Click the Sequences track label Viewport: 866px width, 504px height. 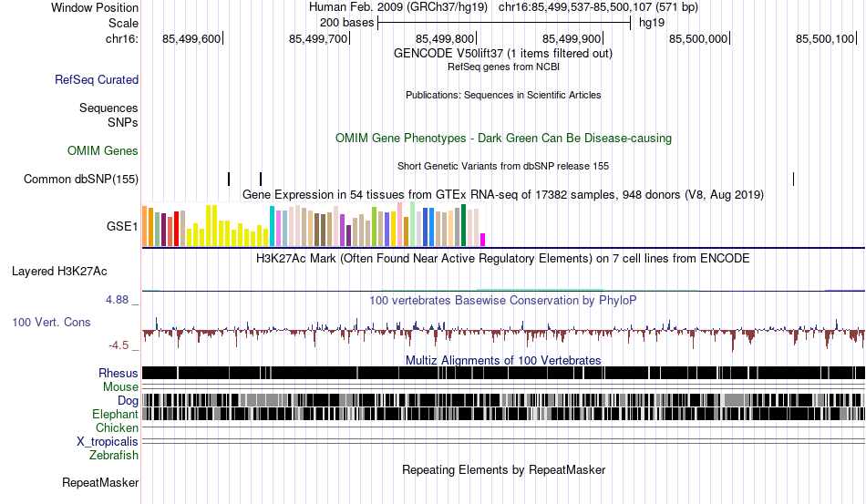coord(108,108)
